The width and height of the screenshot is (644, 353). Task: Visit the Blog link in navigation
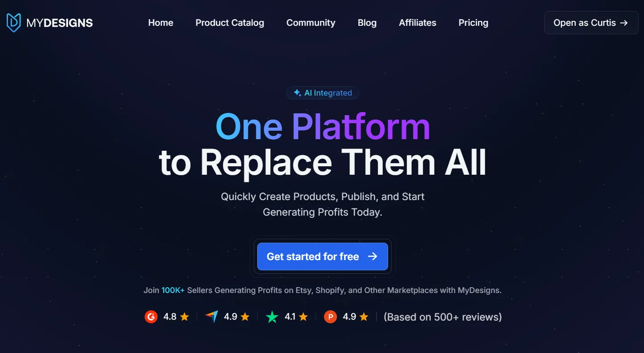367,23
